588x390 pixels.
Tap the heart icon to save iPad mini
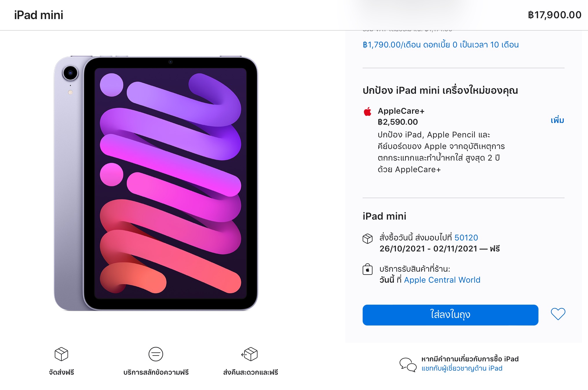tap(558, 314)
